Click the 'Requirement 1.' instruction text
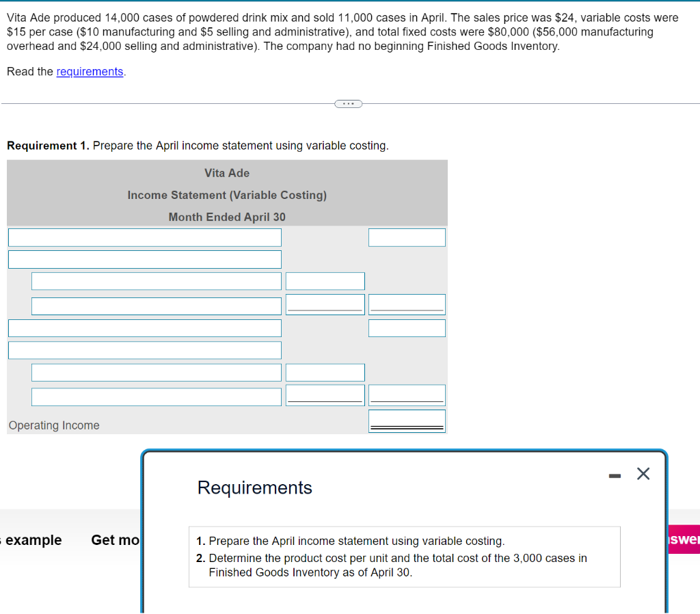 (198, 146)
